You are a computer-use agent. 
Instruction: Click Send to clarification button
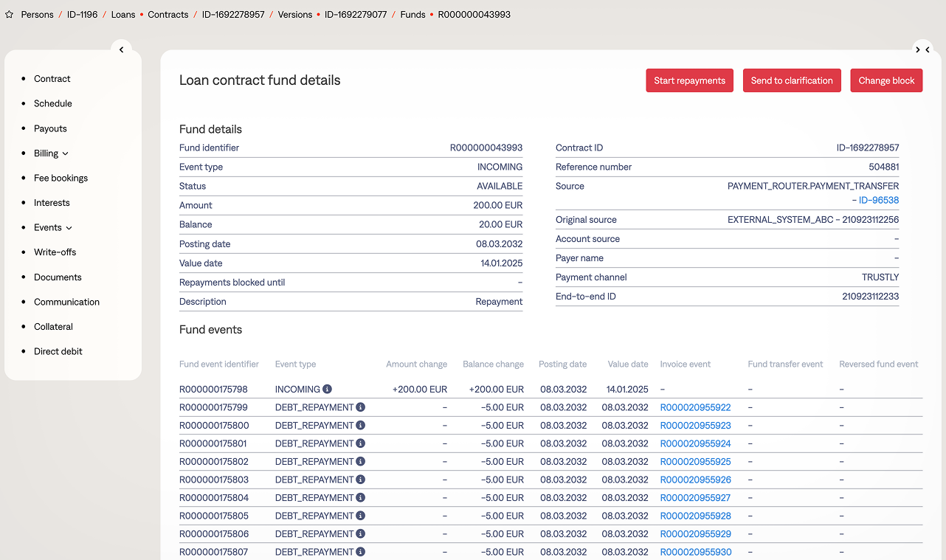pyautogui.click(x=792, y=81)
